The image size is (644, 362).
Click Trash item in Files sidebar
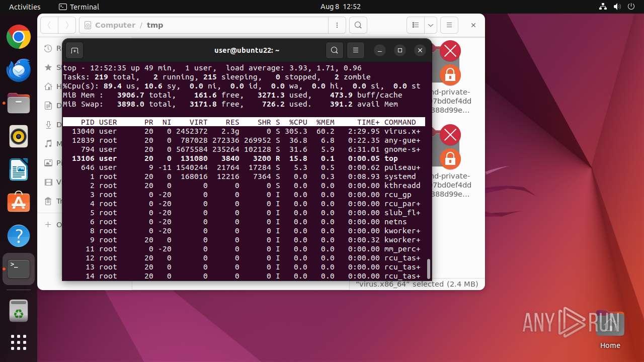[48, 201]
